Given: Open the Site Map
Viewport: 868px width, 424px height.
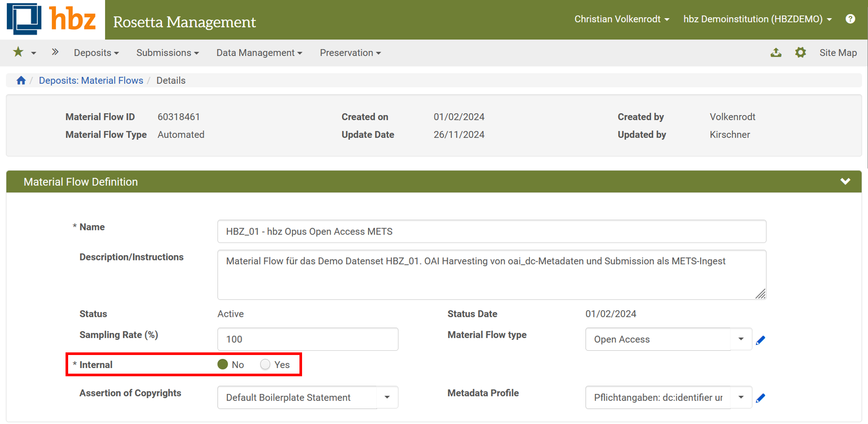Looking at the screenshot, I should [838, 53].
